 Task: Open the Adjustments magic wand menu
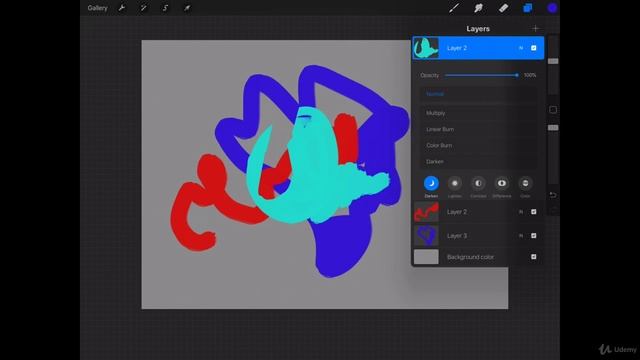[x=144, y=8]
